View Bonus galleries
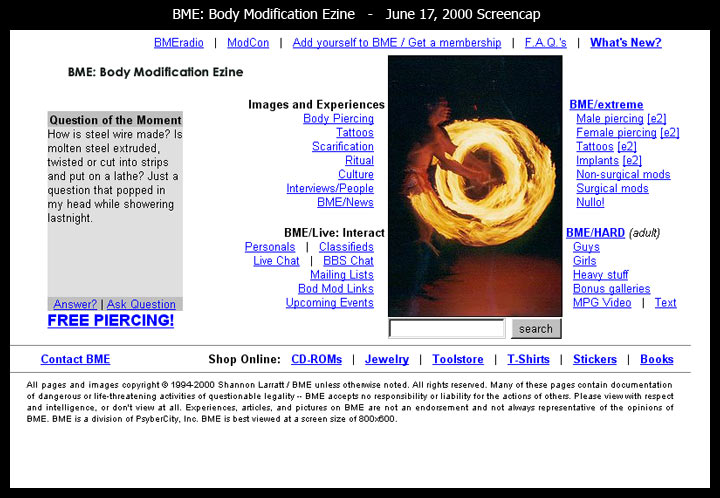Screen dimensions: 720x498 coord(612,289)
